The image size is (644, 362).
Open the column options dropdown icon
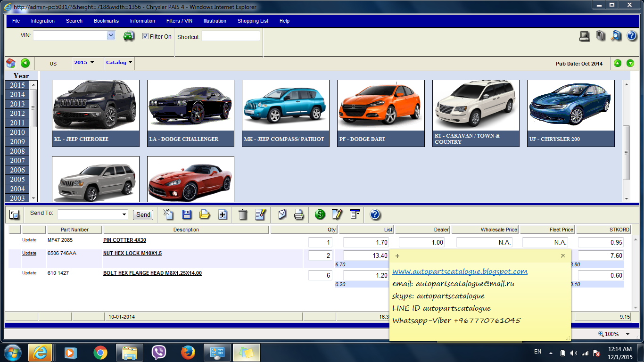tap(355, 214)
